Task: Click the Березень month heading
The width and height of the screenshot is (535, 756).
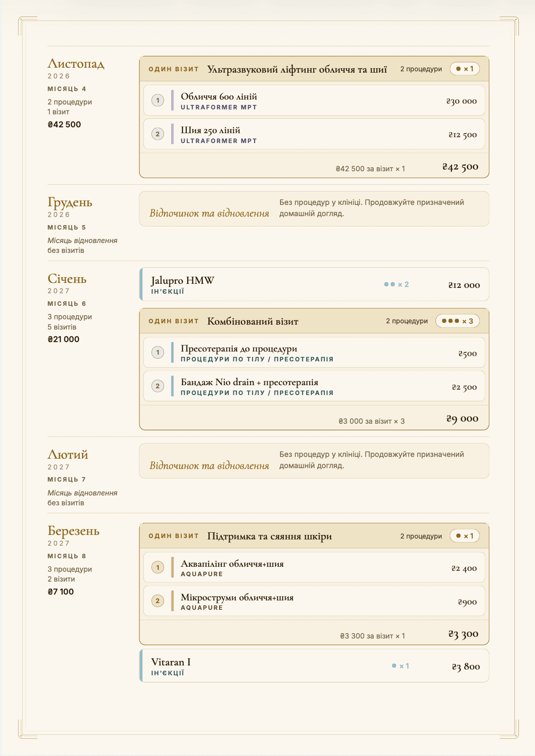Action: click(73, 531)
